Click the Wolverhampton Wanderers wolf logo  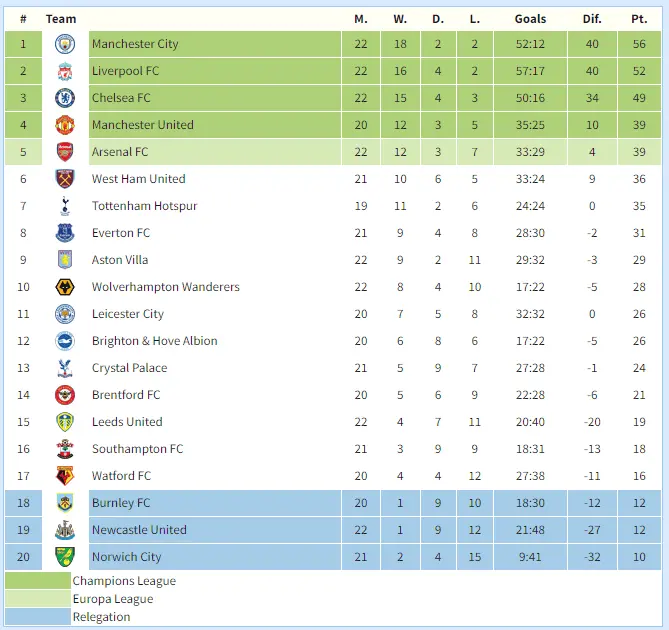click(x=65, y=287)
